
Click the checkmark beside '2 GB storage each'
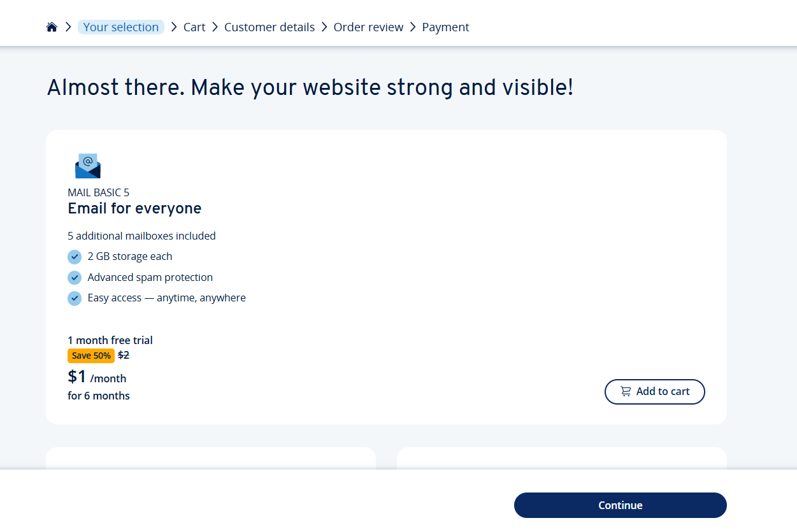point(75,257)
